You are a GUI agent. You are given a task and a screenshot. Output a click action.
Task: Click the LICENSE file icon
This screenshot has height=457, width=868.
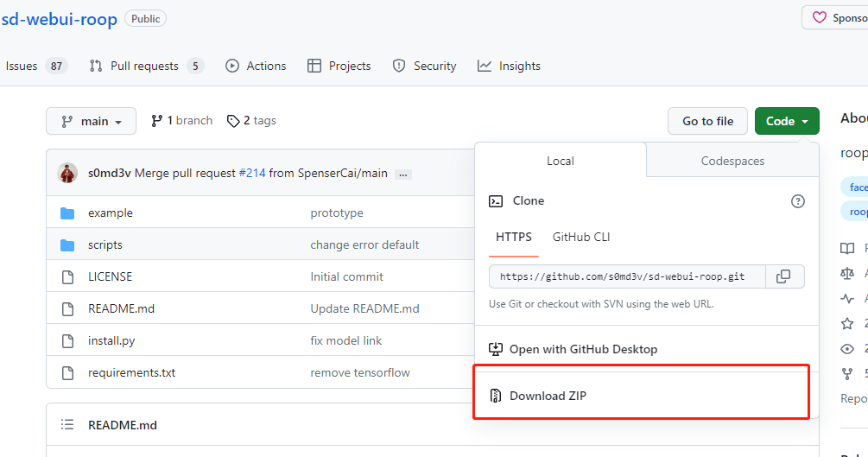(67, 277)
